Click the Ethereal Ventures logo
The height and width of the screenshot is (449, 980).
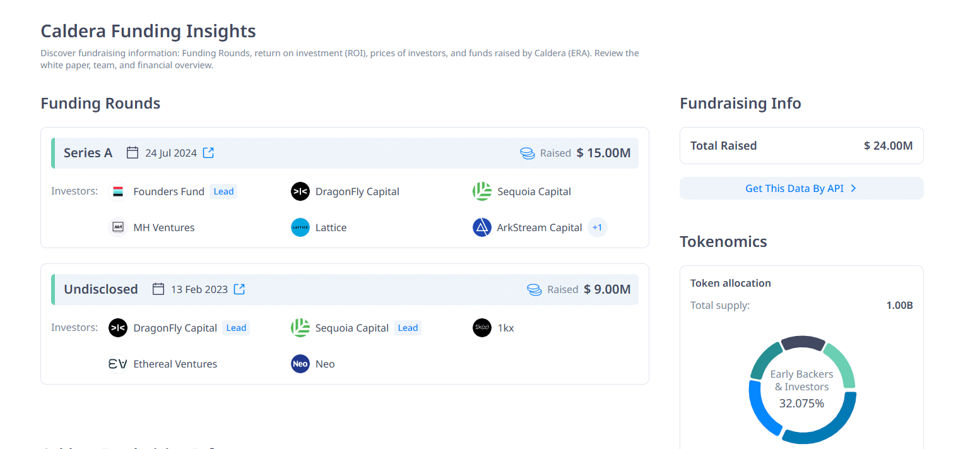[x=118, y=364]
